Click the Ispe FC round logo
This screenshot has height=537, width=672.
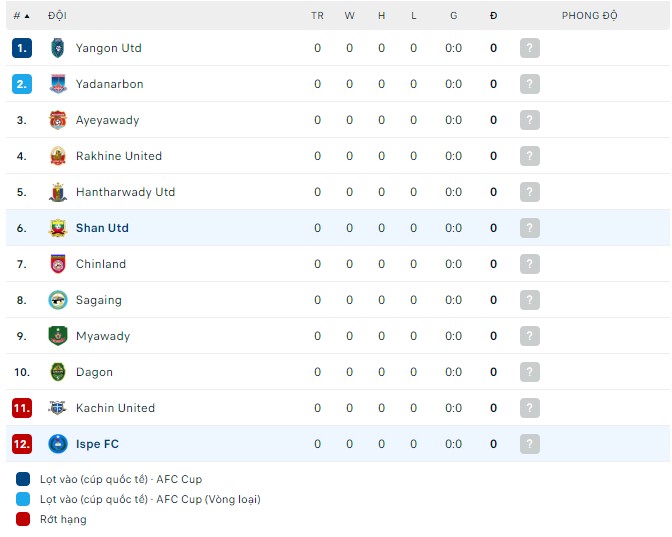[x=57, y=444]
